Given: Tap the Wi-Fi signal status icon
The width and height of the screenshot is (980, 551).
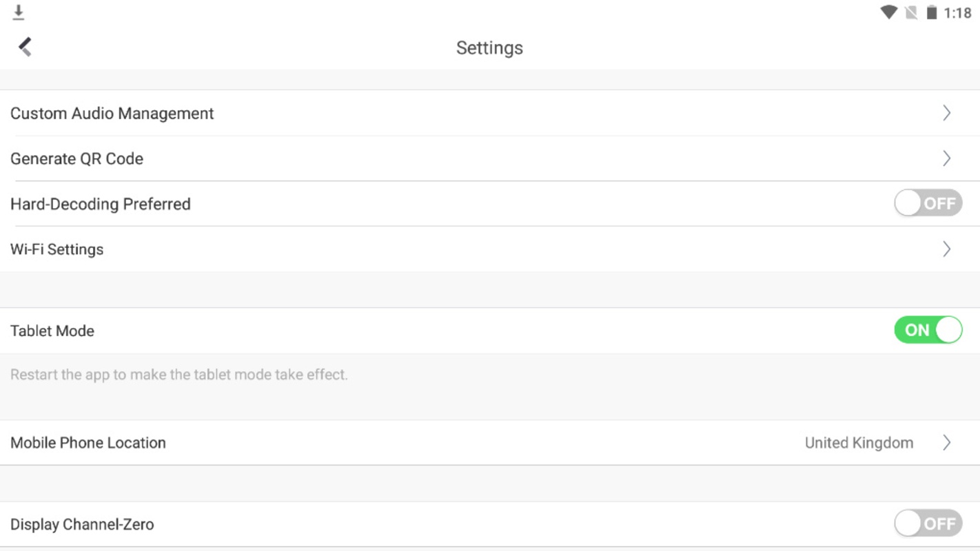Looking at the screenshot, I should 889,12.
